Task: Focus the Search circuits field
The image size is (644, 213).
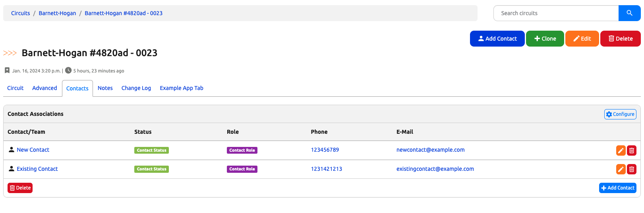Action: (556, 13)
